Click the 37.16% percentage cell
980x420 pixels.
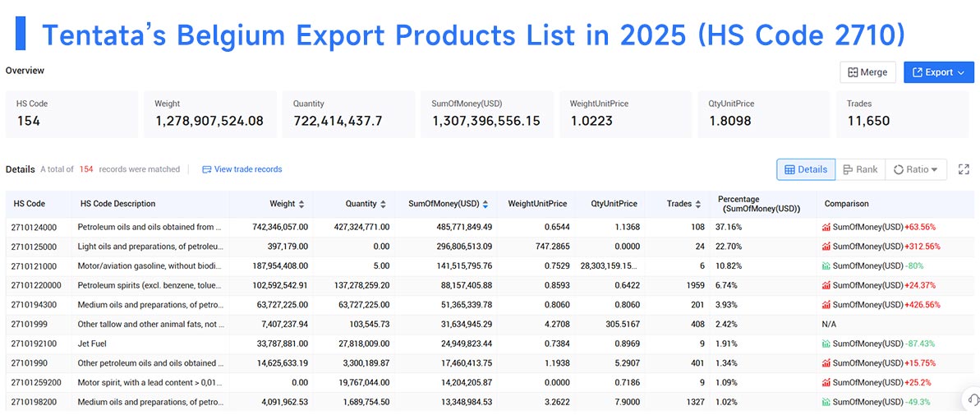(728, 227)
